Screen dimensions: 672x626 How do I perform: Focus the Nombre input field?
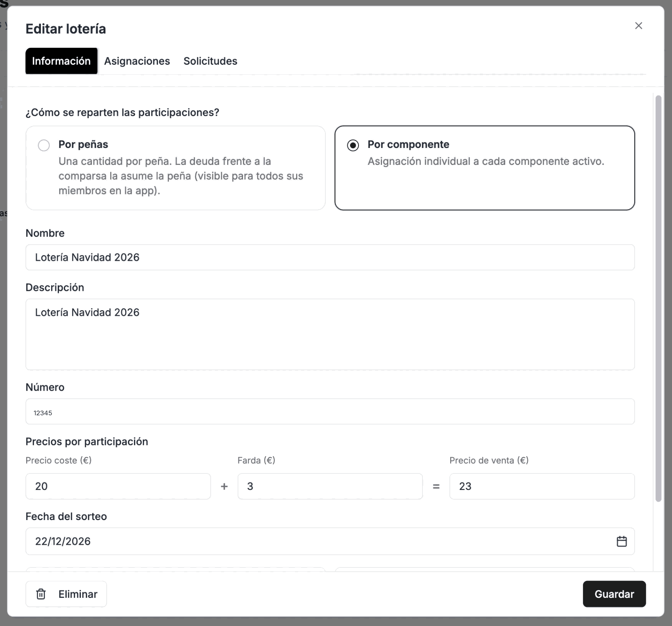(x=330, y=257)
